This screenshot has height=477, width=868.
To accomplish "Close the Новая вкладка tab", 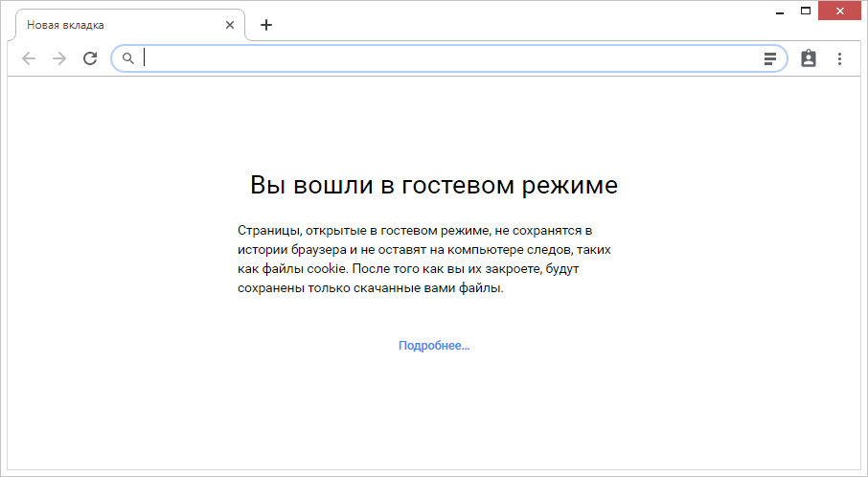I will [230, 25].
